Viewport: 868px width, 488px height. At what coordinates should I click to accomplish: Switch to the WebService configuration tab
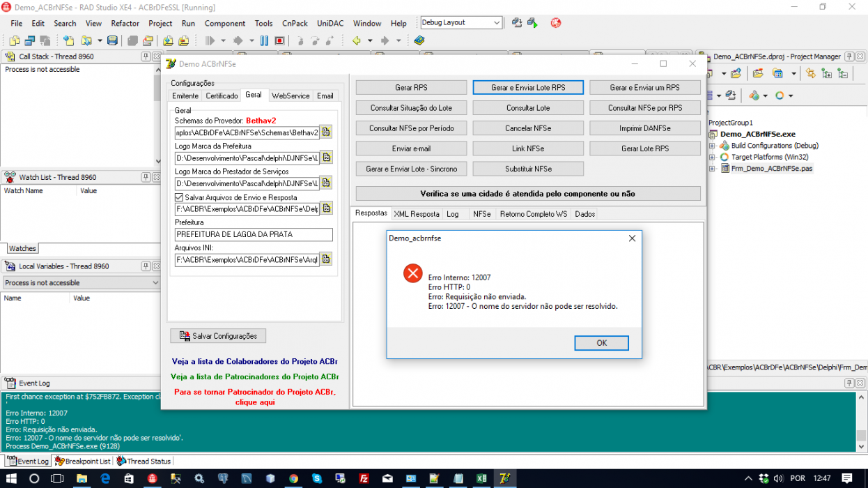coord(290,96)
